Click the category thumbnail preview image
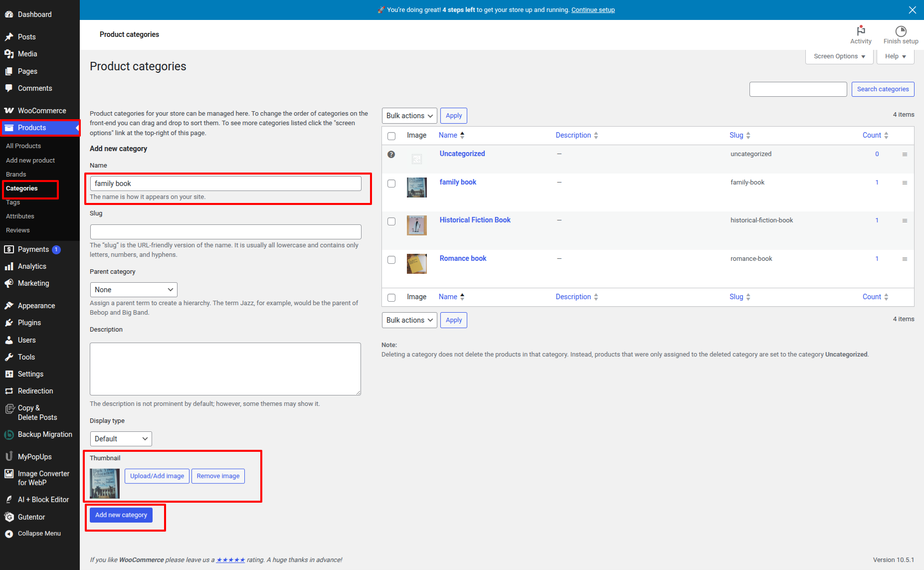 point(105,483)
